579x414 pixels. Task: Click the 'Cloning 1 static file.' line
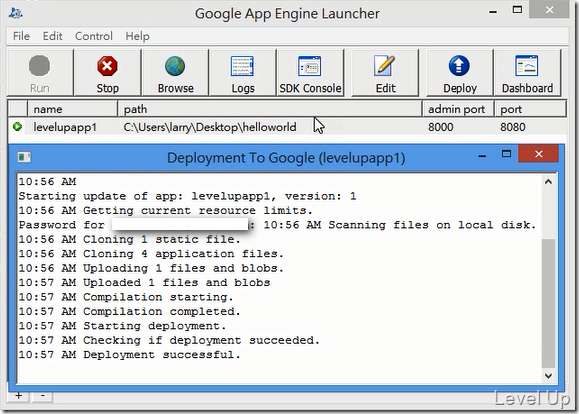click(x=130, y=239)
